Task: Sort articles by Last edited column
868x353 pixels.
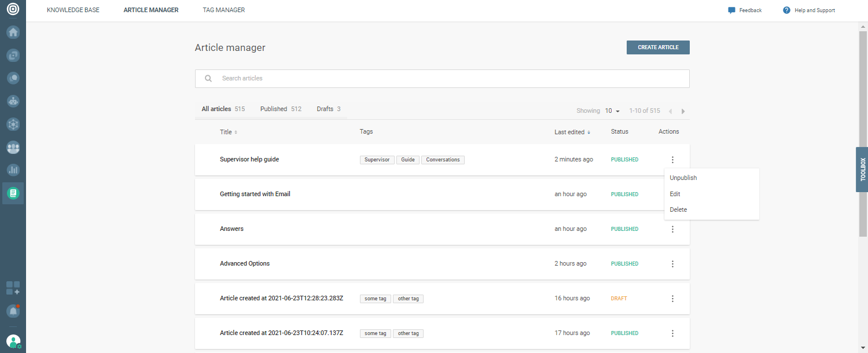Action: (x=572, y=132)
